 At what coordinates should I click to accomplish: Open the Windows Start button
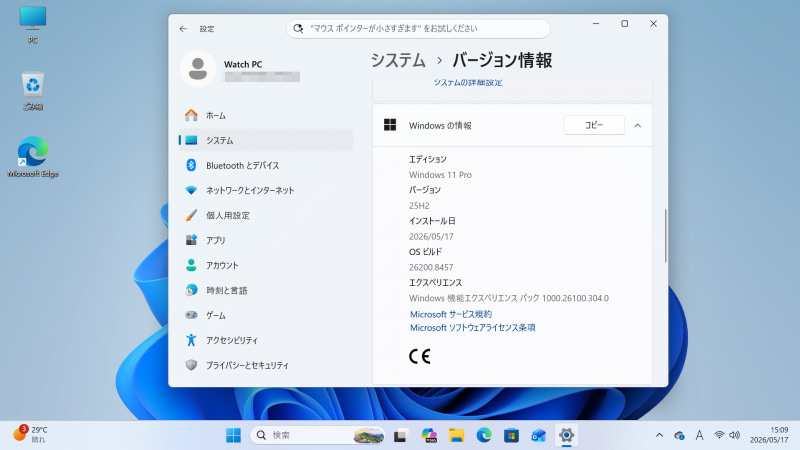[x=233, y=435]
